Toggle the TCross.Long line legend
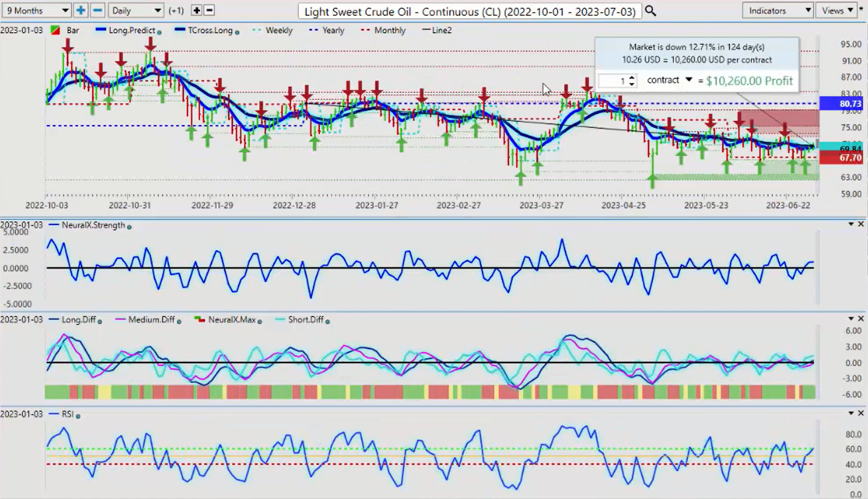This screenshot has width=868, height=499. tap(204, 30)
